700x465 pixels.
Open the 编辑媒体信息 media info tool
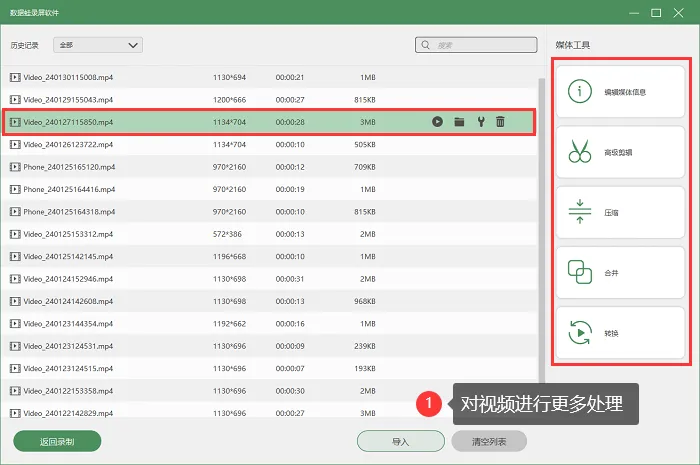[620, 91]
